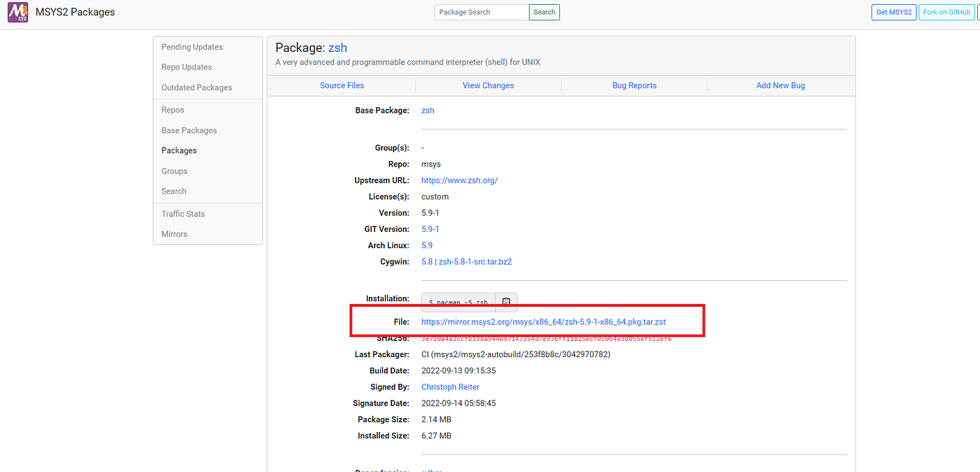Select Installed Size 6.27 MB
The width and height of the screenshot is (980, 472).
436,436
